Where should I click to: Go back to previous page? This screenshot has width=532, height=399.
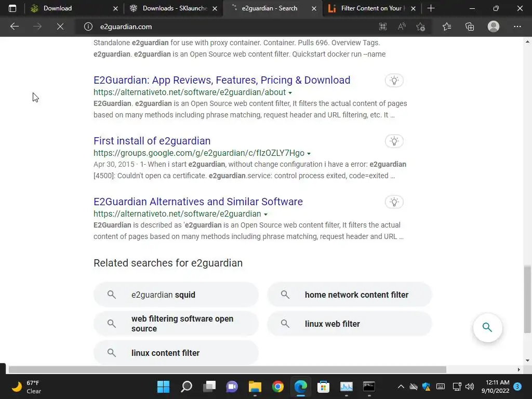(14, 26)
